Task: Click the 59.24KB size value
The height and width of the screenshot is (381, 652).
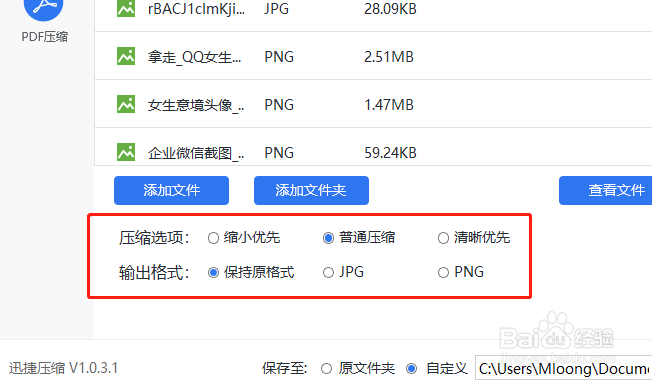Action: pos(390,153)
